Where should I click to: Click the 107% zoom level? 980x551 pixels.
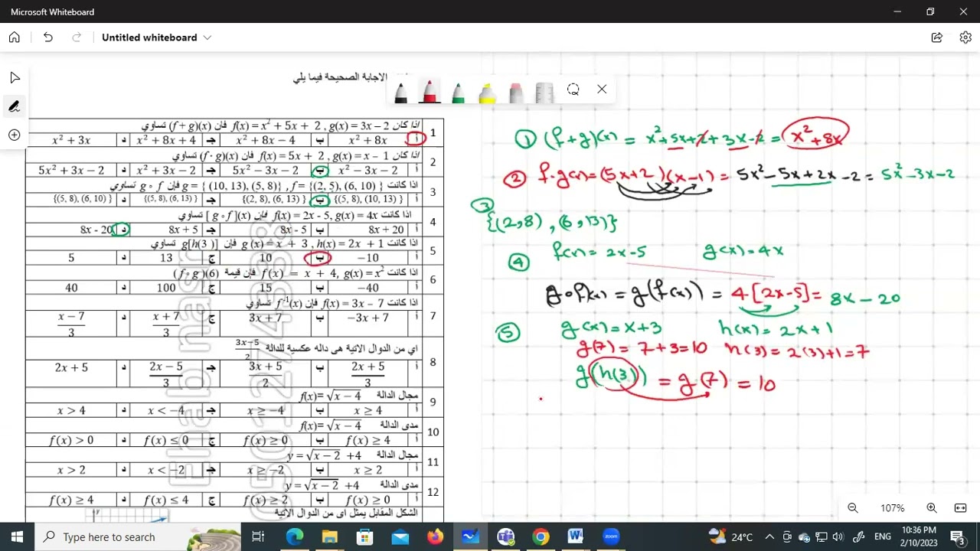(x=892, y=508)
